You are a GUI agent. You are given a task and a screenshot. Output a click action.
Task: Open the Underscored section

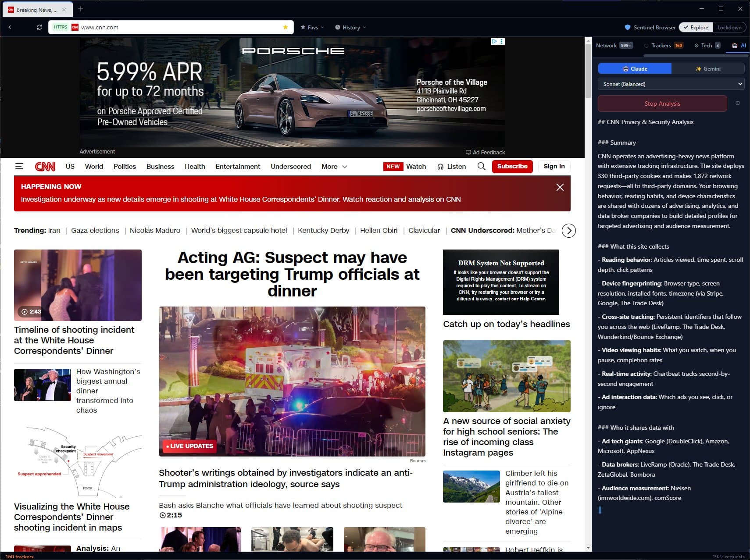tap(291, 167)
